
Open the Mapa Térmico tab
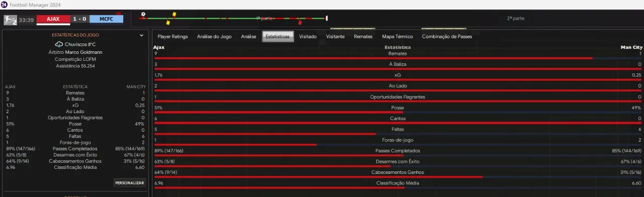[397, 37]
